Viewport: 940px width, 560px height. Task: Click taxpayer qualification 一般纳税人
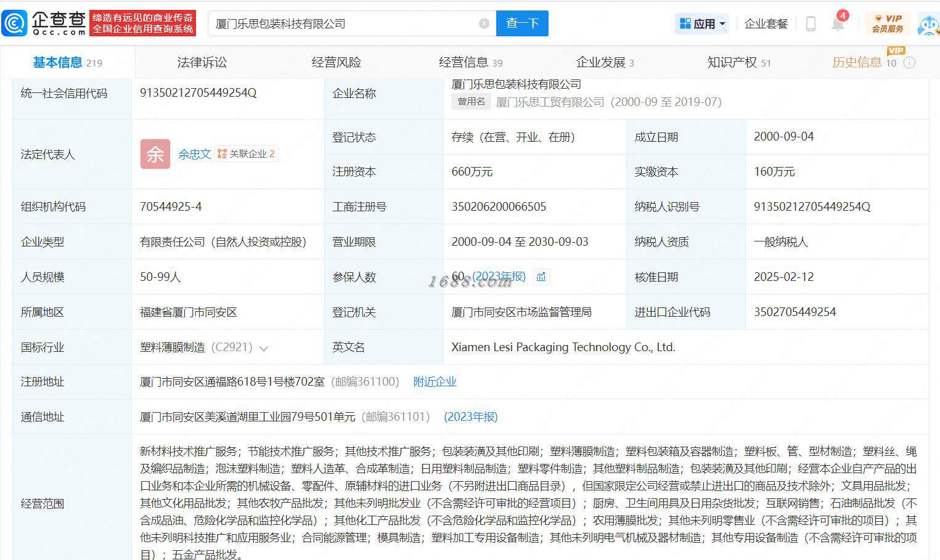pyautogui.click(x=780, y=242)
